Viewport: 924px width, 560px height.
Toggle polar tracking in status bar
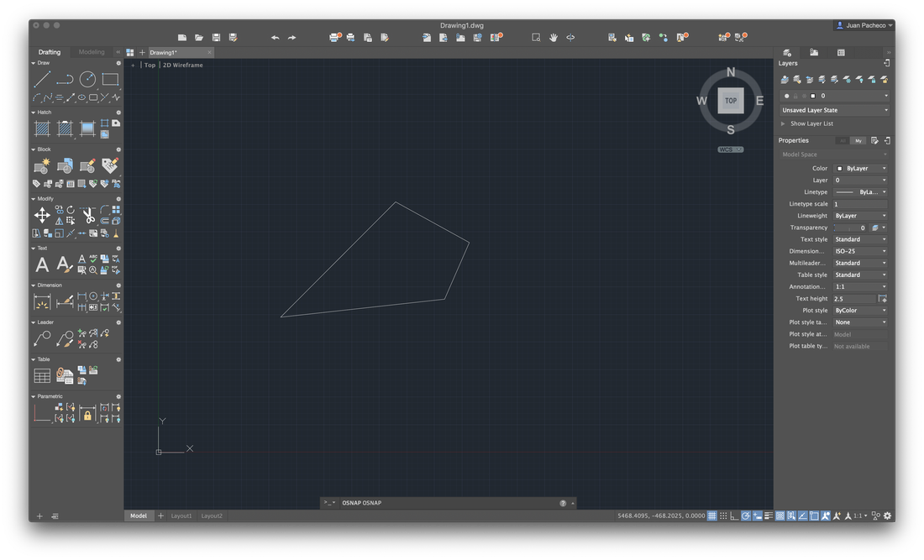coord(746,516)
